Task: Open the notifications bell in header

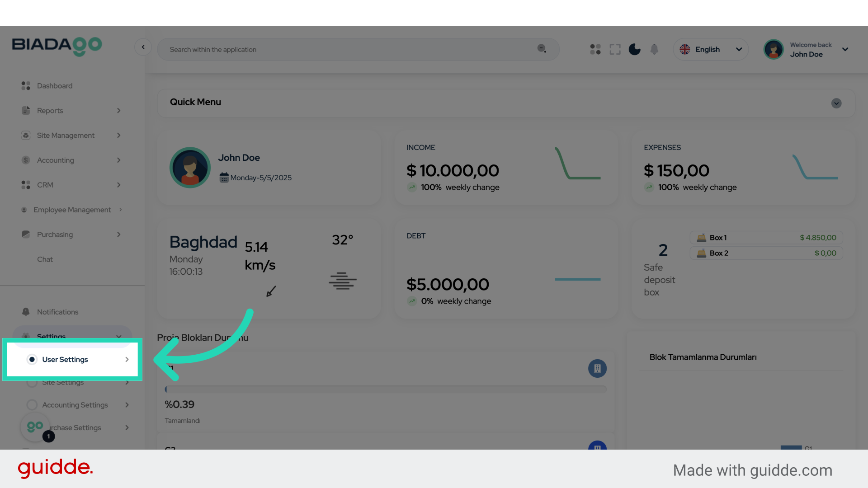Action: pyautogui.click(x=654, y=49)
